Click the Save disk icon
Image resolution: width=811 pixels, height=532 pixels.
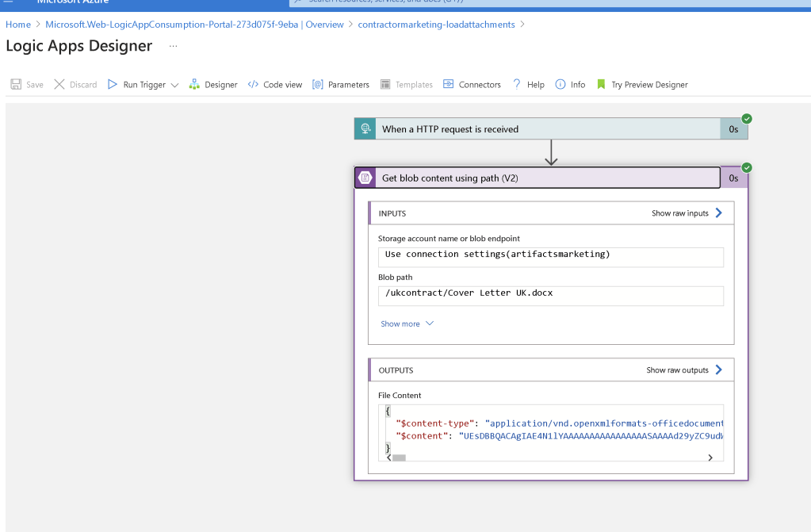tap(16, 84)
